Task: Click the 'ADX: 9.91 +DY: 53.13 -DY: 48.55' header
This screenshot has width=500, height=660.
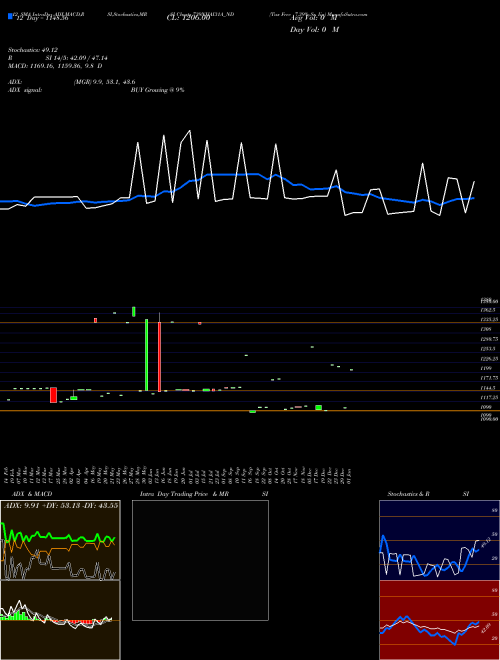Action: click(61, 505)
